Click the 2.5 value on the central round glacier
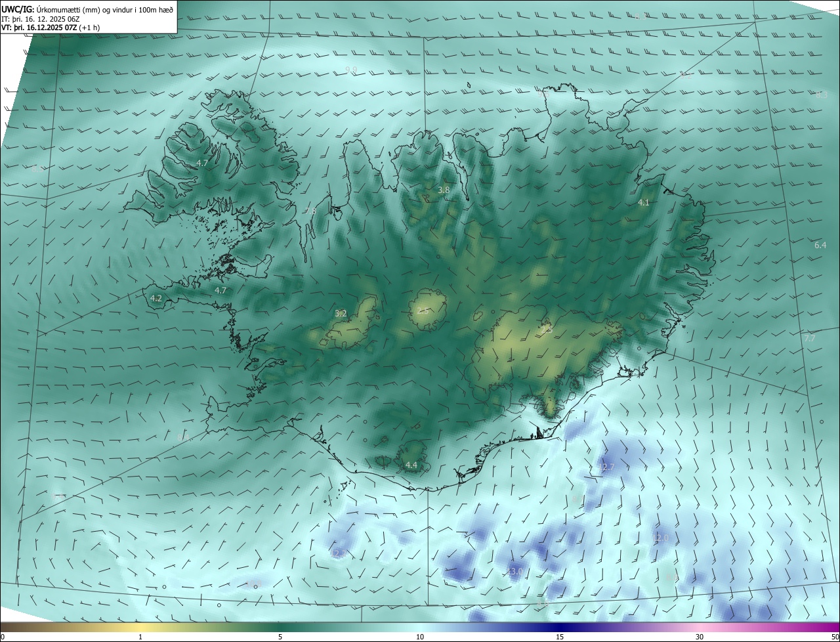Screen dimensions: 840x642 (x=423, y=310)
